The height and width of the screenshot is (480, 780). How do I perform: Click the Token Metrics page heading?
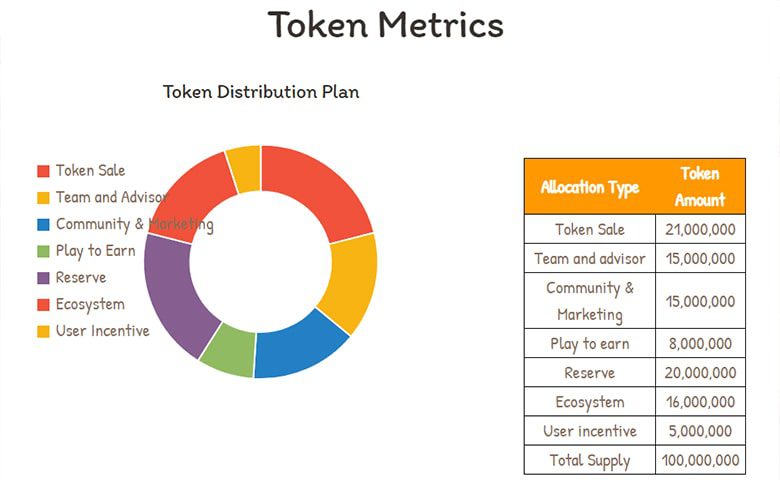pos(386,25)
